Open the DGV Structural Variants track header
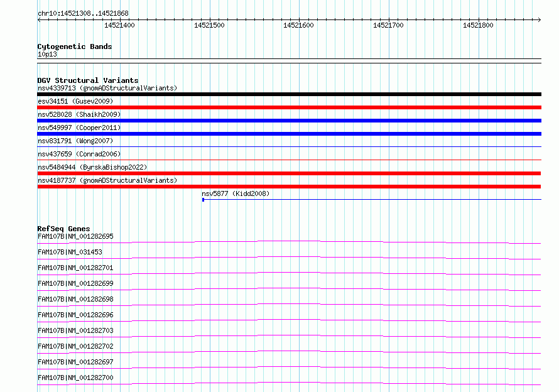This screenshot has height=392, width=559. (x=88, y=80)
